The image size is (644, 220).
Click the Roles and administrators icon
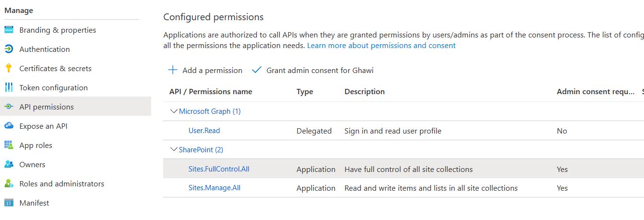pos(9,183)
